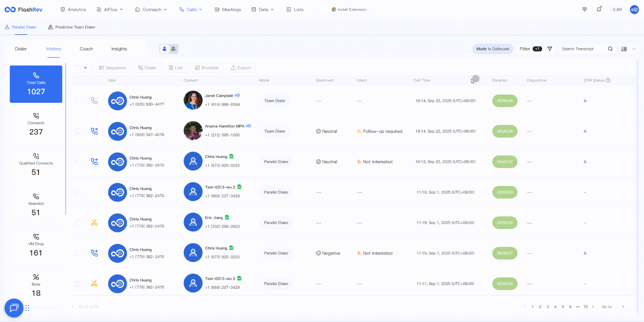The width and height of the screenshot is (644, 322).
Task: Click the sort list order icon
Action: pyautogui.click(x=624, y=49)
